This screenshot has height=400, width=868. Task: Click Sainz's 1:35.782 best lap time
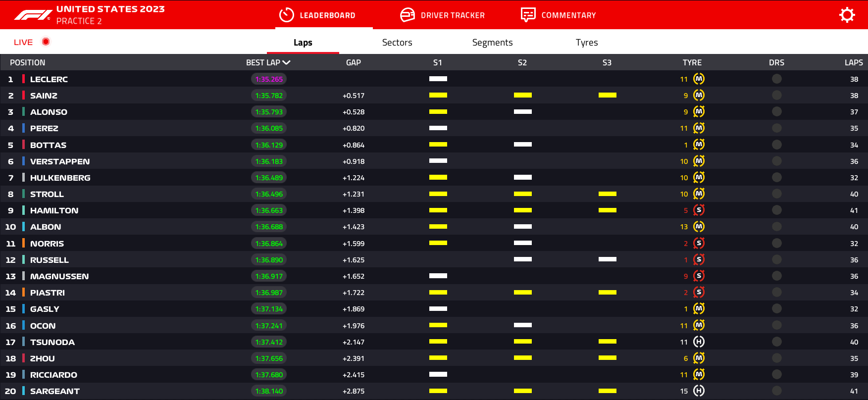tap(269, 96)
